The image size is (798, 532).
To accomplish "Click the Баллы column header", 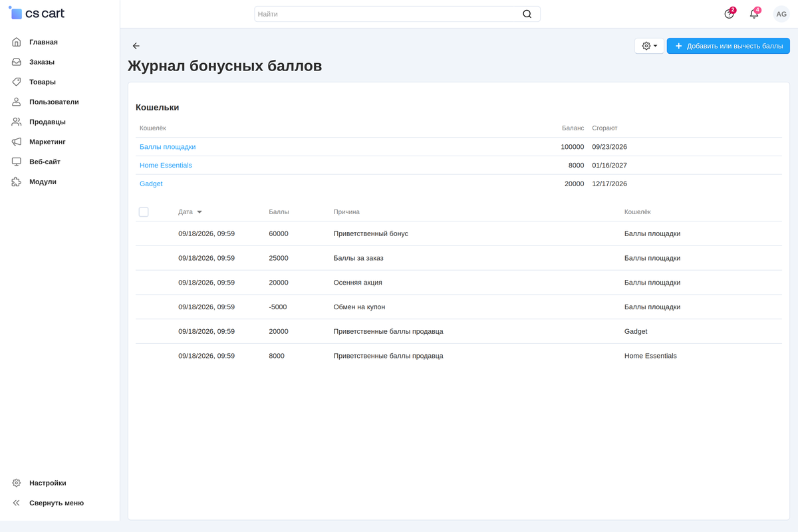I will [279, 212].
